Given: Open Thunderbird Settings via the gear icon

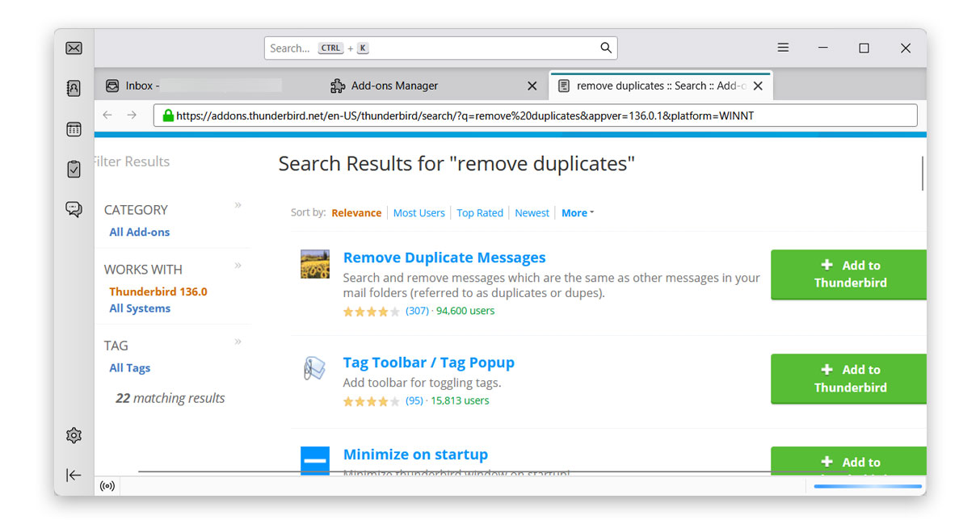Looking at the screenshot, I should tap(74, 434).
